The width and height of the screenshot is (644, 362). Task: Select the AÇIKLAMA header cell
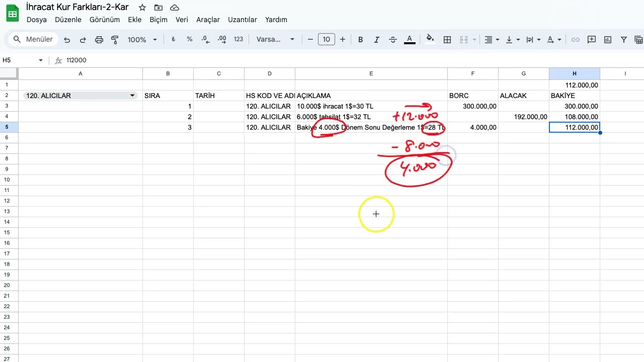tap(371, 96)
